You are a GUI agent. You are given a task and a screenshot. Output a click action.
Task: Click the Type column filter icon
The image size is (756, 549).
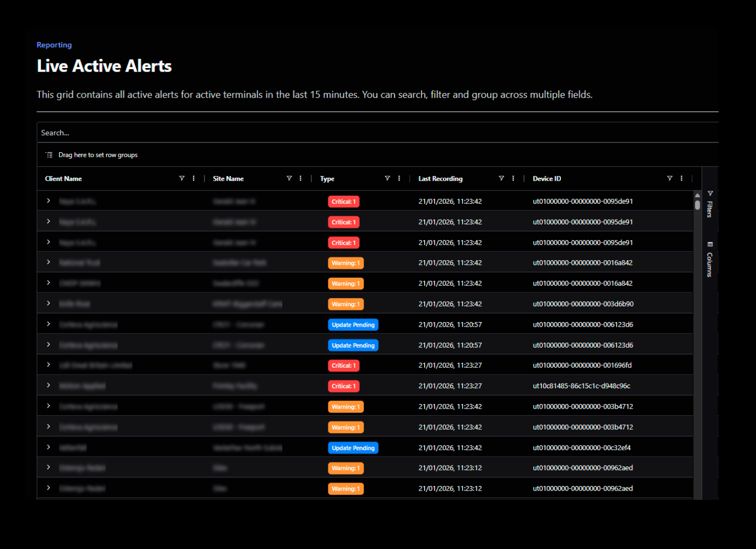click(387, 178)
